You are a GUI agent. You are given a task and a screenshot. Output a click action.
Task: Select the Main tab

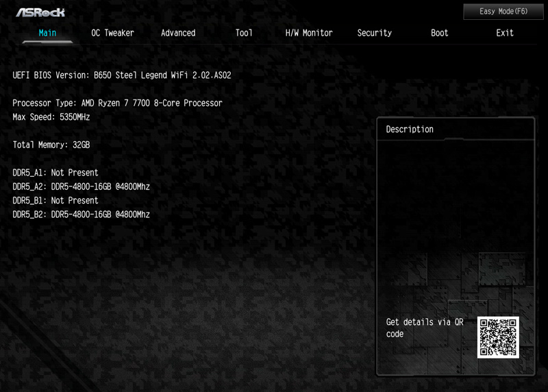pos(47,33)
